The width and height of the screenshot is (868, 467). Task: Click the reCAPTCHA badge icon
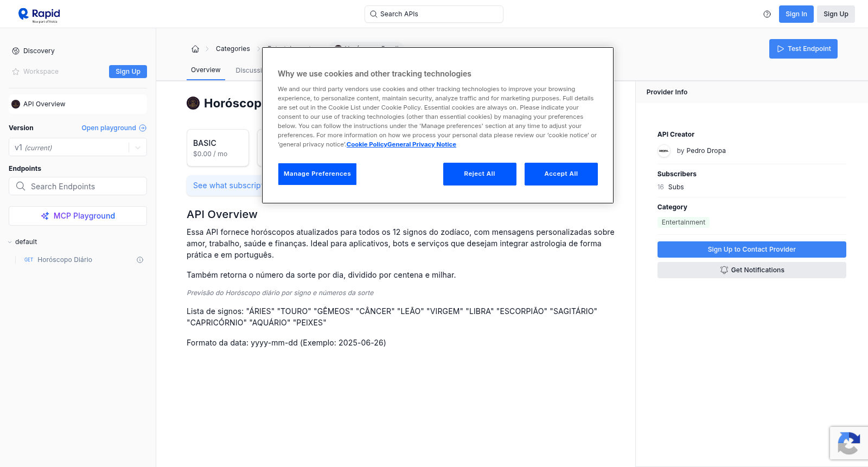pos(849,443)
